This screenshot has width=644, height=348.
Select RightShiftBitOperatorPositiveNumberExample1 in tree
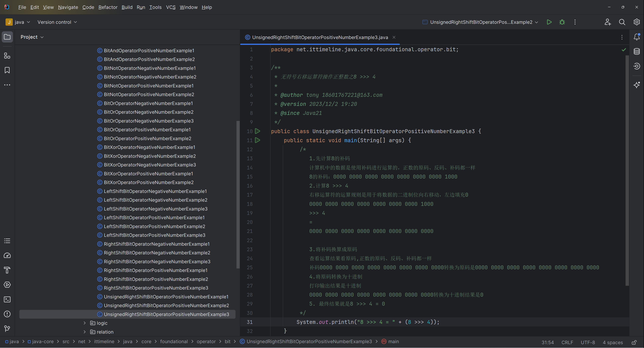(156, 270)
